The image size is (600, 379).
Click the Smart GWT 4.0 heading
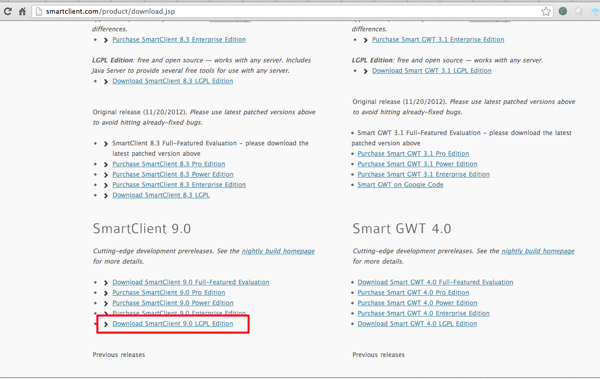(402, 229)
